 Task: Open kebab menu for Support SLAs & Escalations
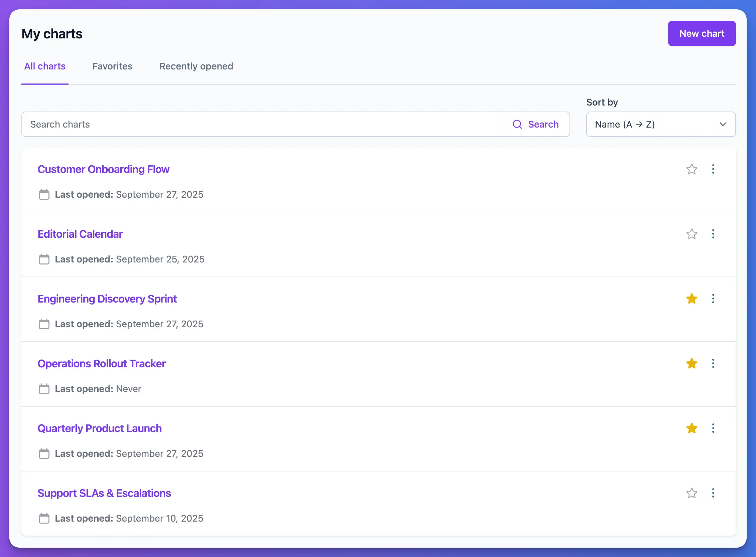point(713,493)
